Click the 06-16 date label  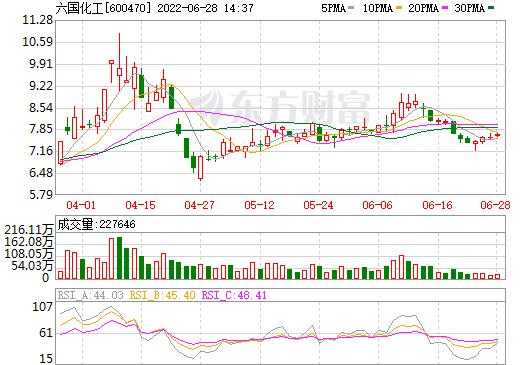click(x=438, y=205)
